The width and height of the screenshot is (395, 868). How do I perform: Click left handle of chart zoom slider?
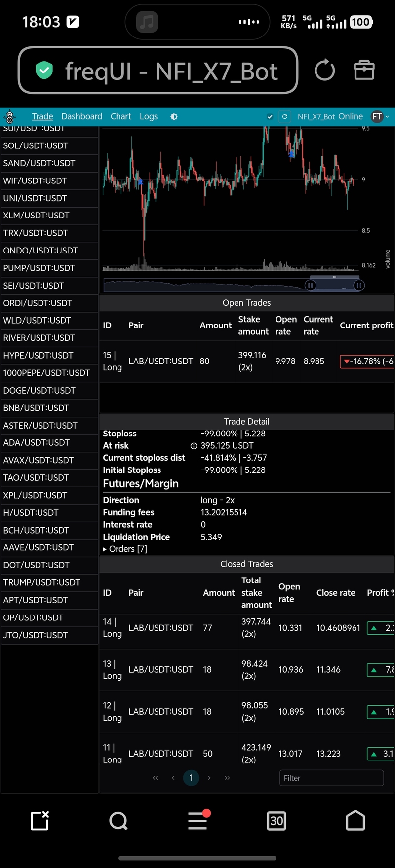(310, 285)
